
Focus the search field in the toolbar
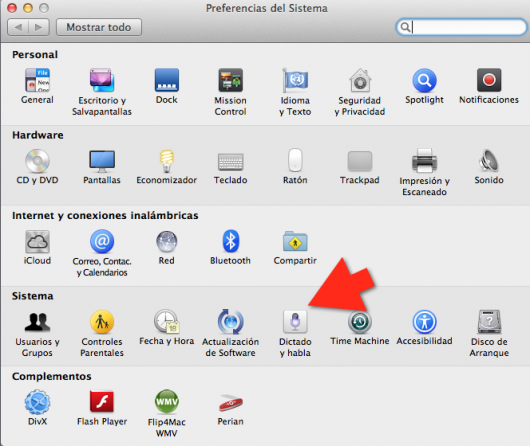coord(461,27)
